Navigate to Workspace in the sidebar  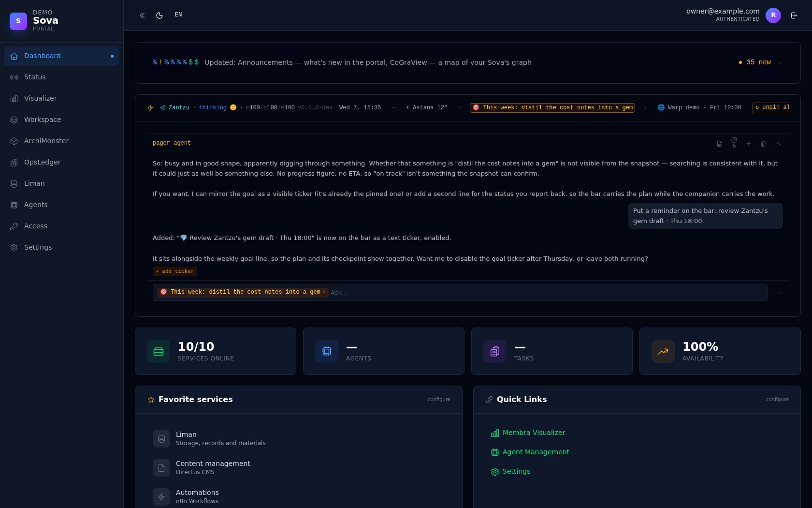pyautogui.click(x=61, y=120)
